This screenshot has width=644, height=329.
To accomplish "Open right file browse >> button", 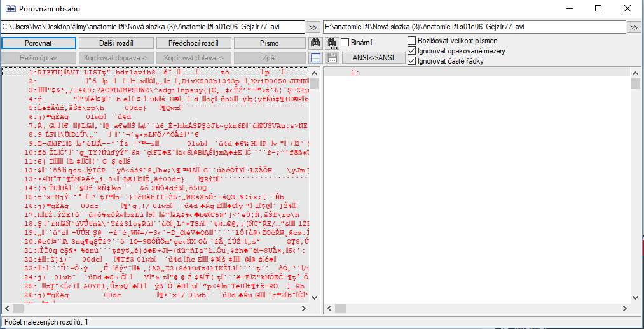I will pos(633,27).
